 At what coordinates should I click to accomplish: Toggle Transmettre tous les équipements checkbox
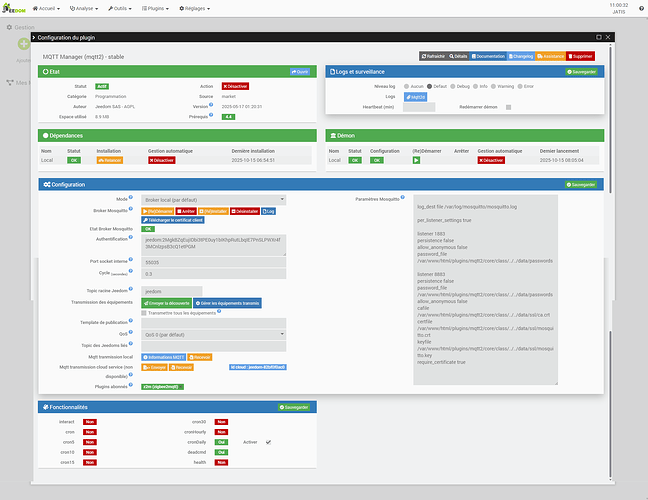point(144,313)
